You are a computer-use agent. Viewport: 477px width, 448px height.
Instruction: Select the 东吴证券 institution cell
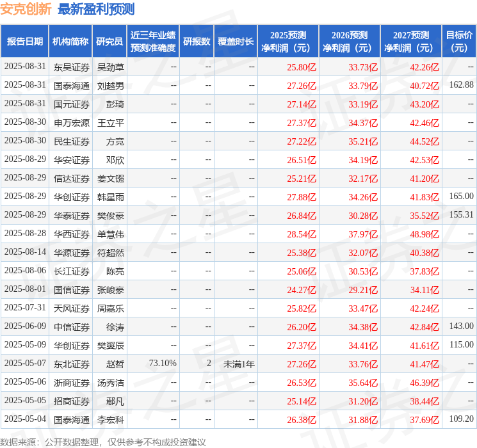coord(72,67)
